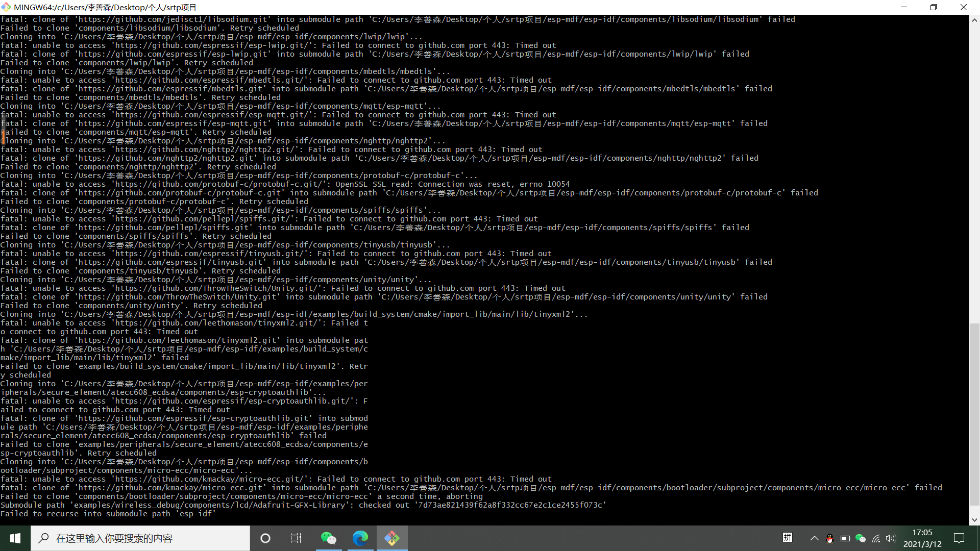Check battery status from the tray icon

pyautogui.click(x=845, y=539)
